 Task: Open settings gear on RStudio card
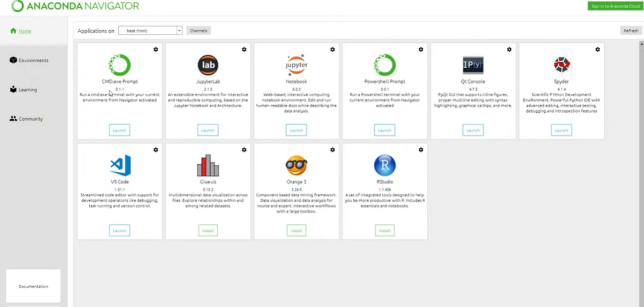pyautogui.click(x=421, y=150)
